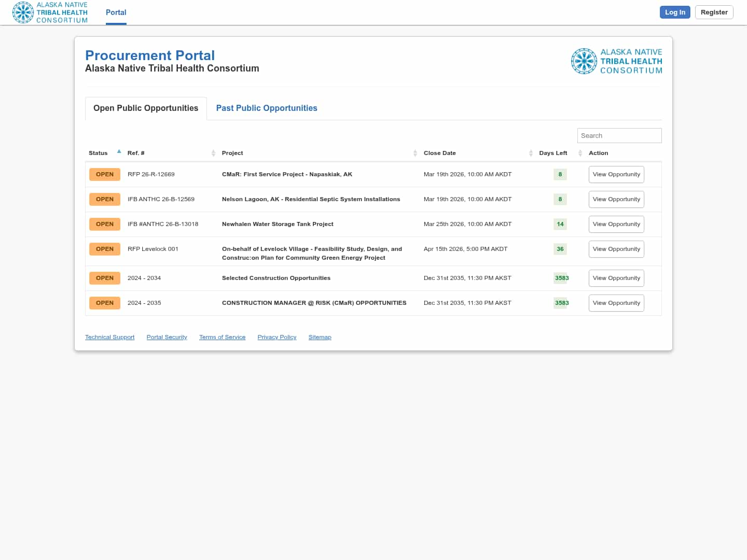The height and width of the screenshot is (560, 747).
Task: View Opportunity for Newhalen Water Storage Tank
Action: coord(616,224)
